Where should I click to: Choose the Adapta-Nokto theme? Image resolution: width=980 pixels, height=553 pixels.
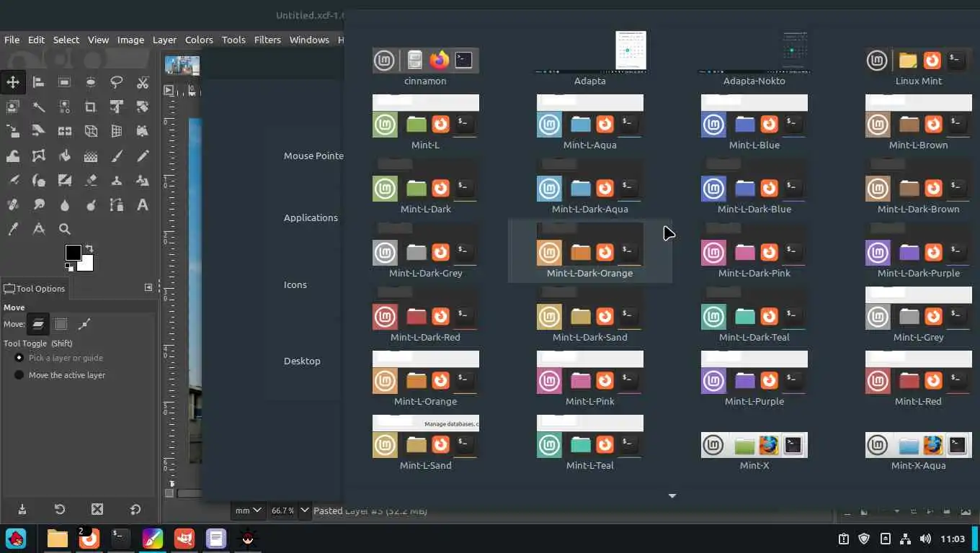[754, 58]
